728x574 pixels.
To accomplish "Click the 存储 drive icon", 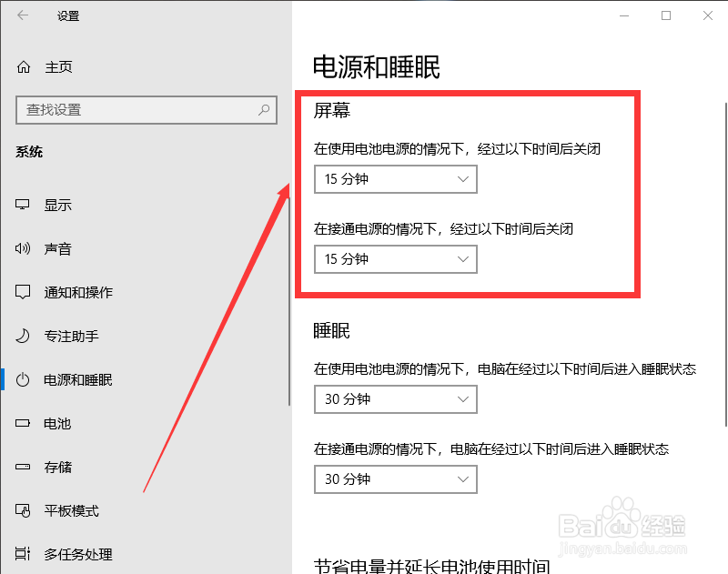I will click(22, 467).
